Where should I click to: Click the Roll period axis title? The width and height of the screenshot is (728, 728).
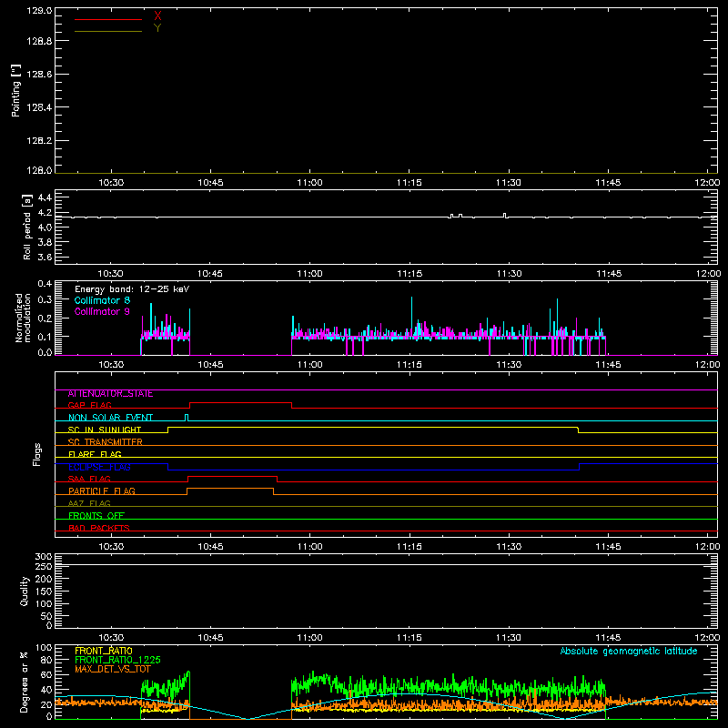coord(27,227)
